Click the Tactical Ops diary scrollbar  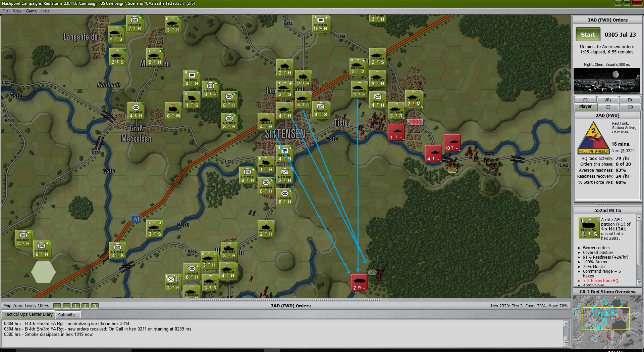(566, 334)
